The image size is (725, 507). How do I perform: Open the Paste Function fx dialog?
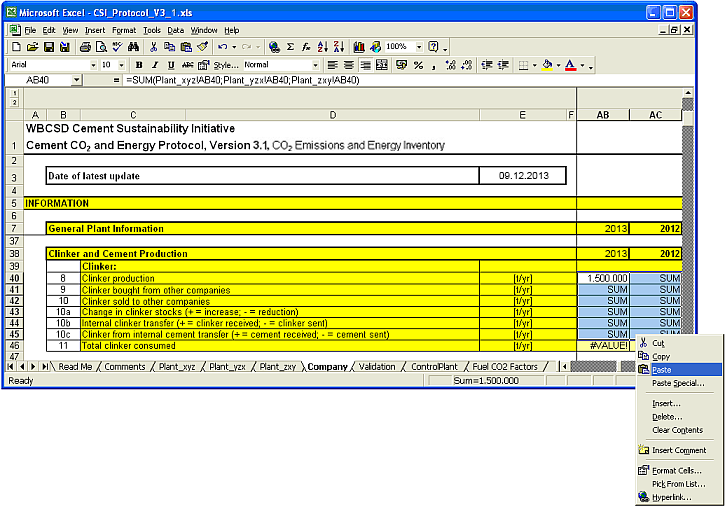point(306,47)
